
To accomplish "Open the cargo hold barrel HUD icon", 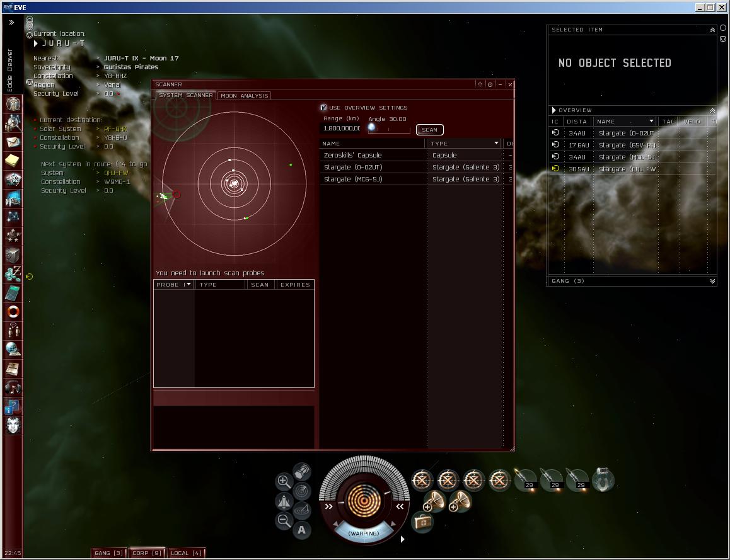I will (302, 471).
